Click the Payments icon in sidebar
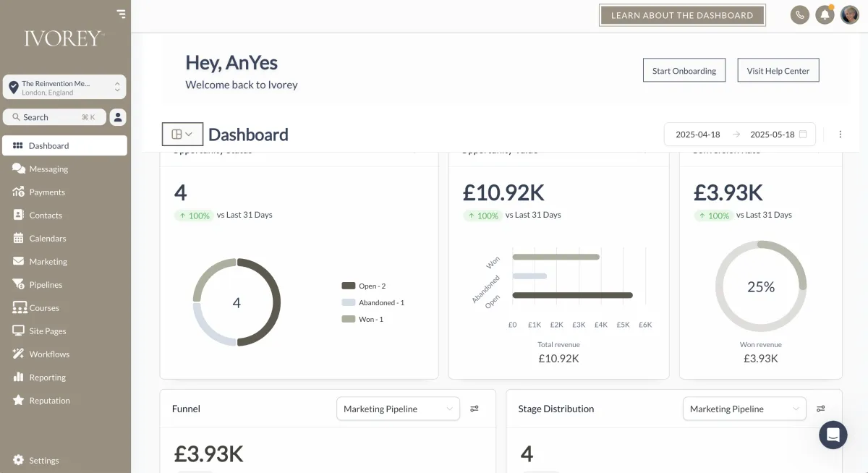The height and width of the screenshot is (473, 868). click(x=18, y=192)
